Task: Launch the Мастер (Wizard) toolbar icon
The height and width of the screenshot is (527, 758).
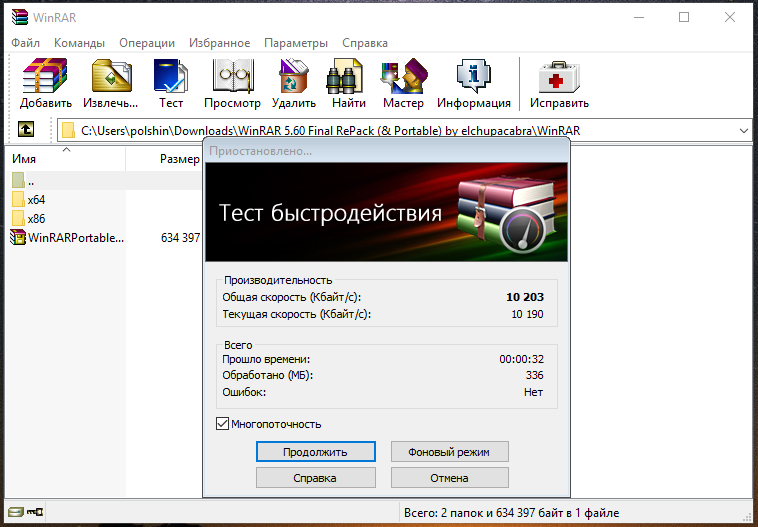Action: (404, 76)
